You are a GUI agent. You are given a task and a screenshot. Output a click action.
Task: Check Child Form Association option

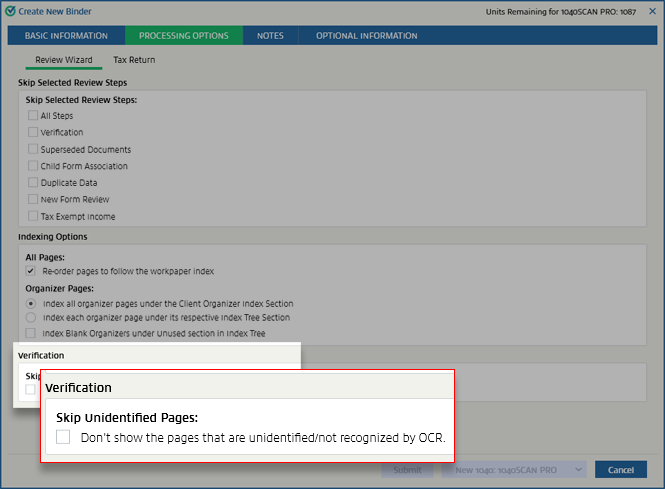(33, 166)
